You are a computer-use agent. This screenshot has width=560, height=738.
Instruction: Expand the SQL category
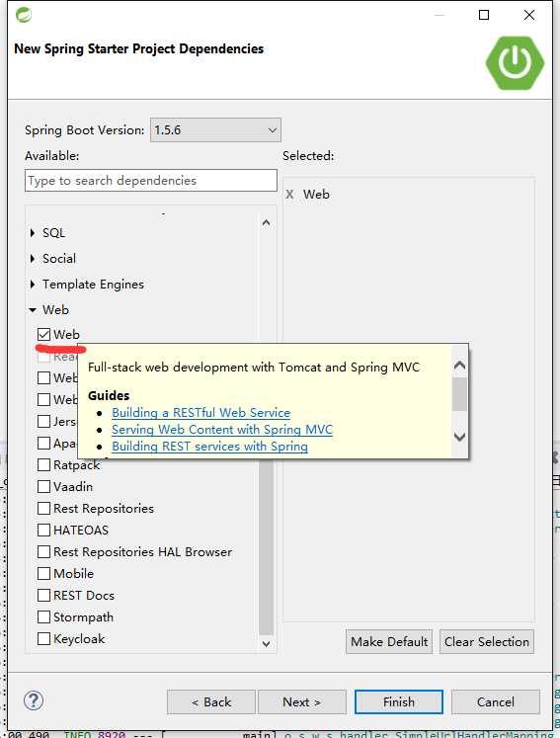(33, 232)
